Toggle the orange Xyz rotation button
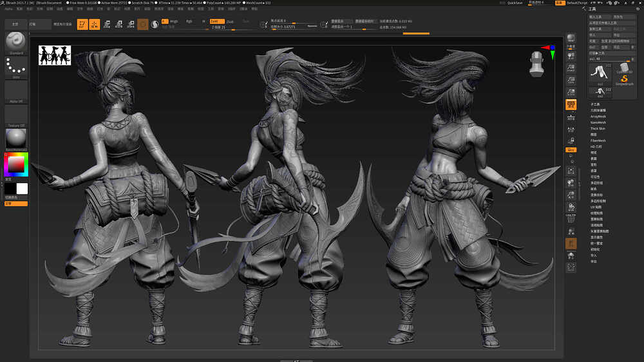The width and height of the screenshot is (644, 362). [x=571, y=150]
